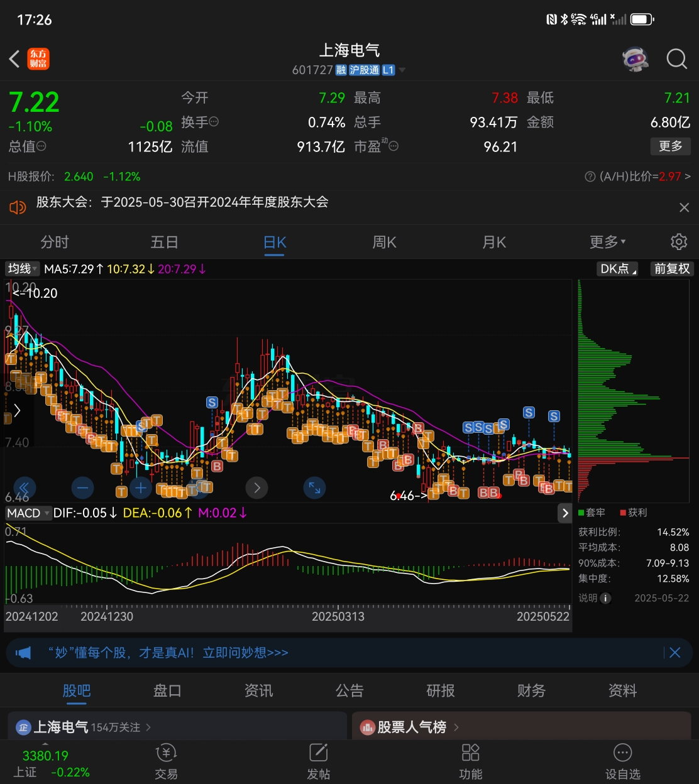The width and height of the screenshot is (699, 784).
Task: Tap the H股报价 2.640 row
Action: click(x=74, y=177)
